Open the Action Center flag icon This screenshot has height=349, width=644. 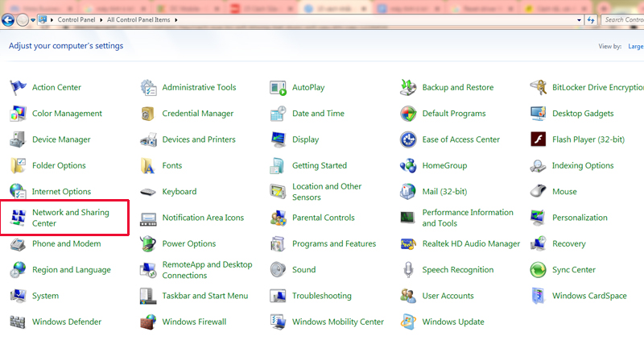coord(18,87)
